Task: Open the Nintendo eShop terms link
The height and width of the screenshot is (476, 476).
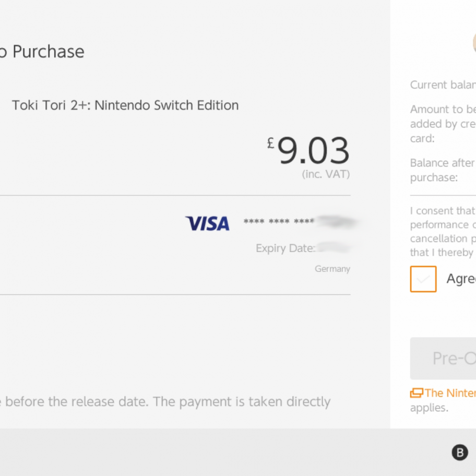Action: coord(450,393)
